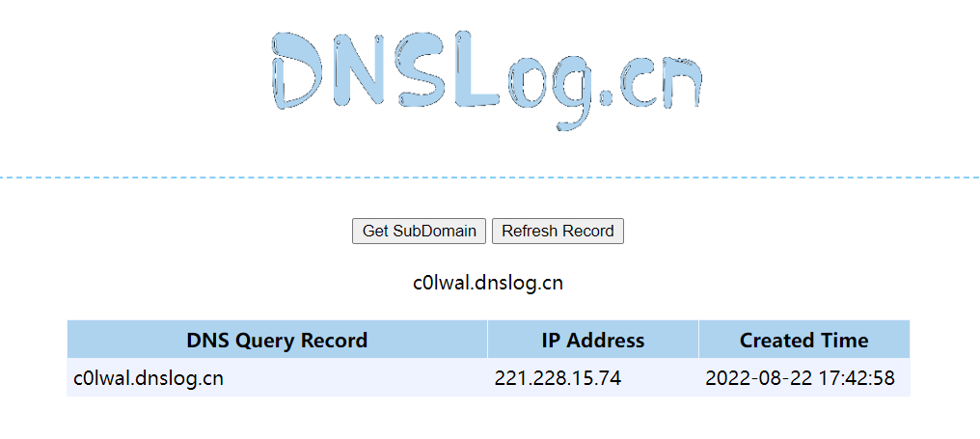Click the IP Address column header
The height and width of the screenshot is (439, 980).
pyautogui.click(x=592, y=340)
